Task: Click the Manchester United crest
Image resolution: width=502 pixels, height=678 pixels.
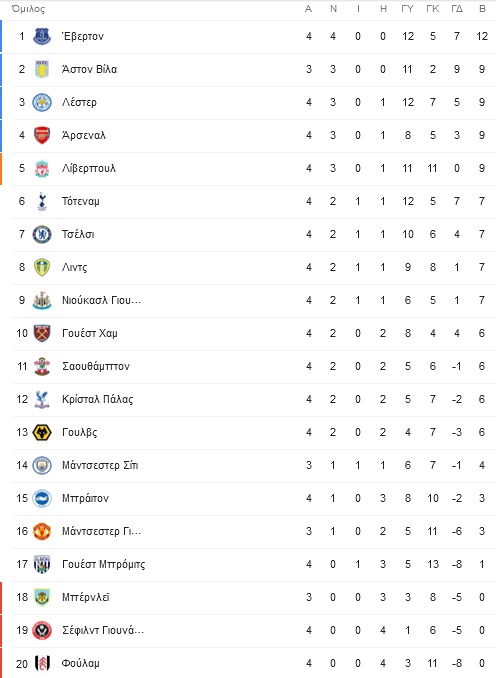Action: (x=42, y=531)
